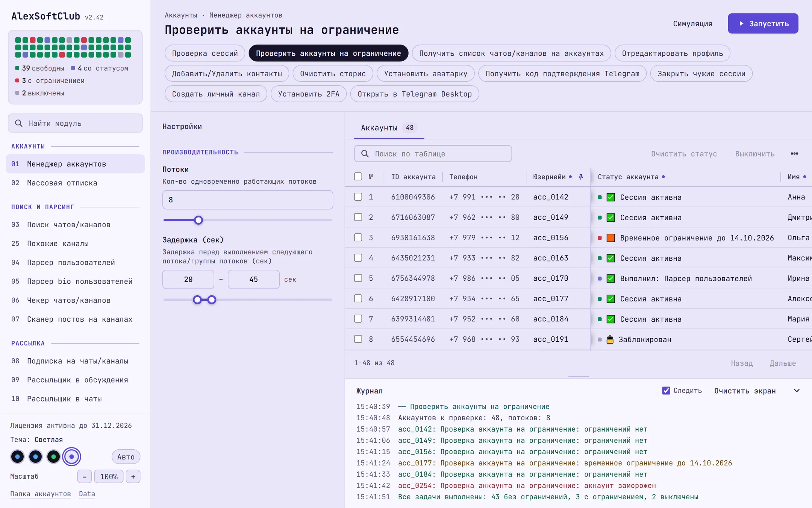Select checkbox for account 6756344978
Image resolution: width=812 pixels, height=508 pixels.
[x=358, y=278]
